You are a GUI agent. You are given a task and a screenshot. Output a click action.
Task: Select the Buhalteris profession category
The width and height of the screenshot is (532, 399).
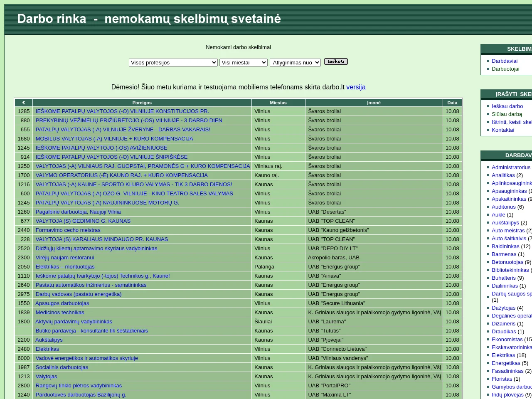(504, 278)
